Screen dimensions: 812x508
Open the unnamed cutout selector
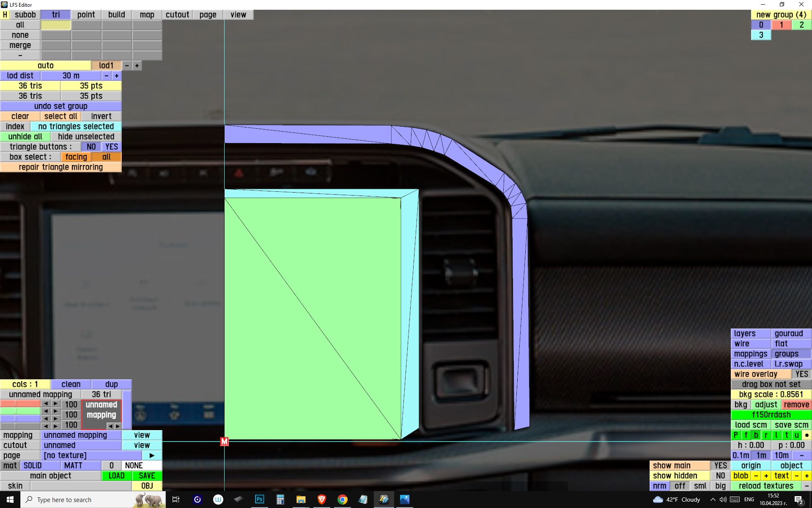click(x=81, y=445)
